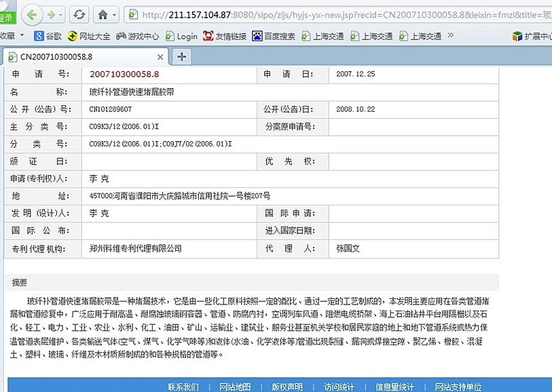The image size is (552, 392).
Task: Select the CN200710300058.8 tab
Action: (81, 57)
